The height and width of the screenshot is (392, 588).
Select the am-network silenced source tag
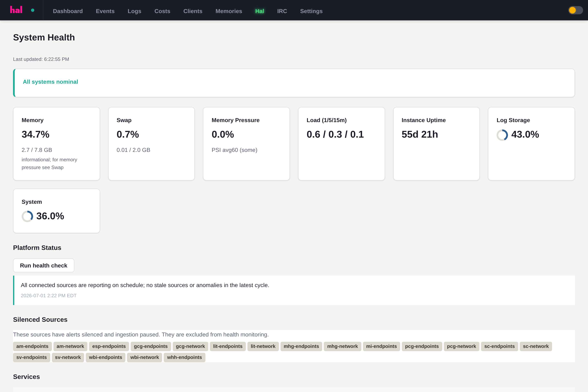(70, 346)
